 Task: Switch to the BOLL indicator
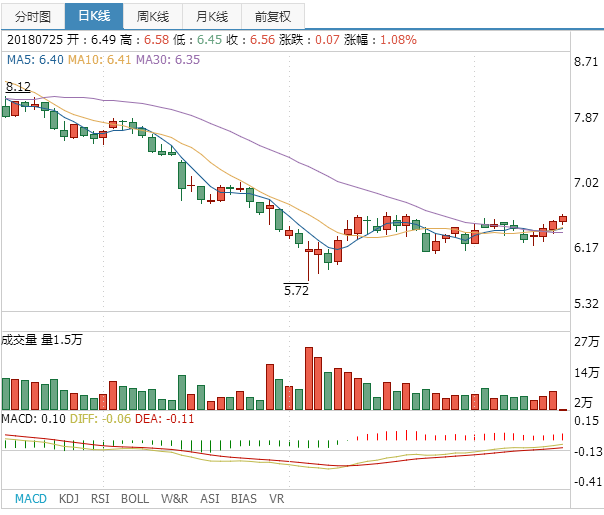(135, 499)
